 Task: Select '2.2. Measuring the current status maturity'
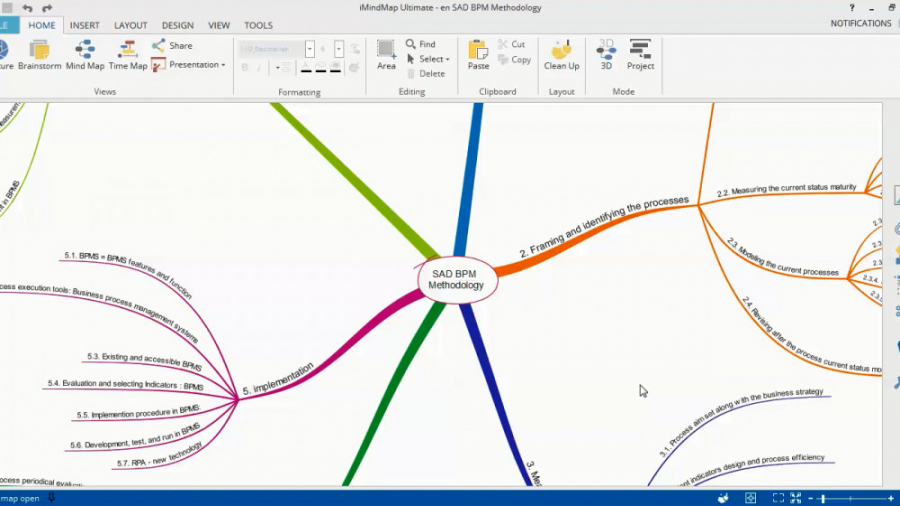pyautogui.click(x=786, y=190)
